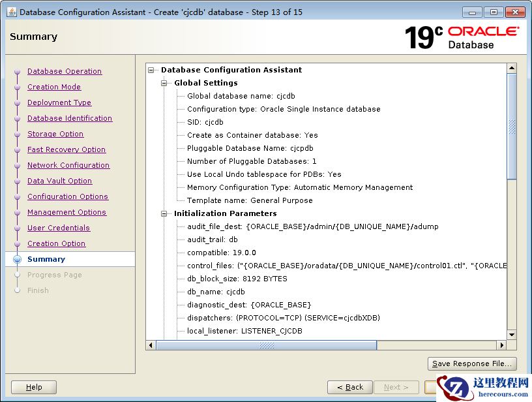Click the Database Operation step link
The width and height of the screenshot is (532, 402).
[64, 71]
